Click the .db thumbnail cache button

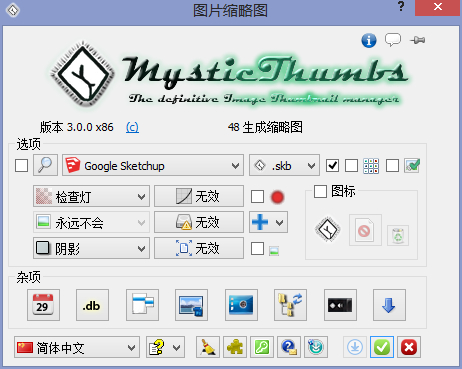(92, 305)
